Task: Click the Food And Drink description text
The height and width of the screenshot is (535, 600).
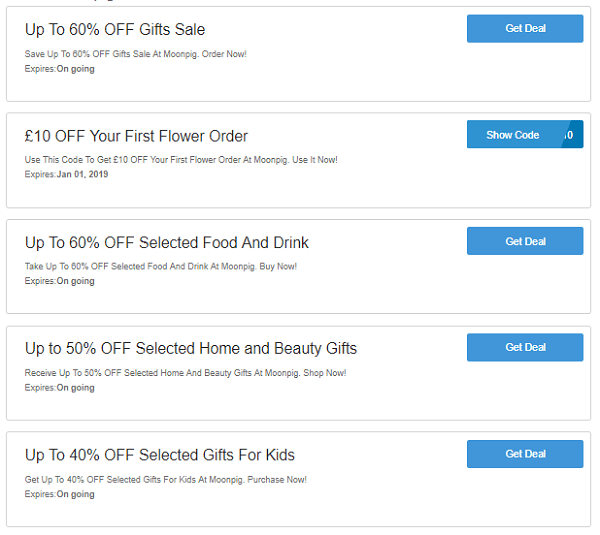Action: point(160,266)
